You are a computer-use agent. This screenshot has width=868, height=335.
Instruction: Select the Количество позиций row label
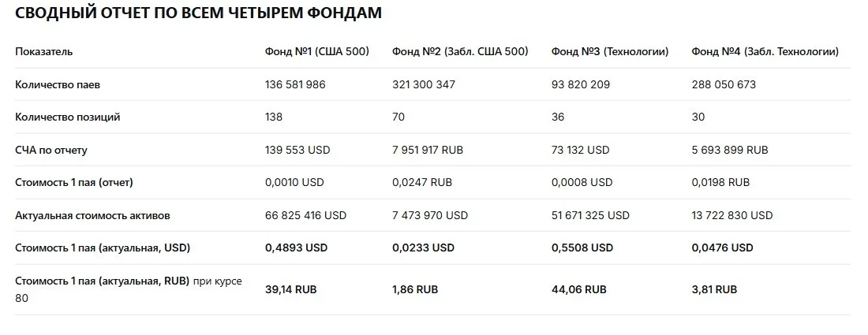coord(68,117)
